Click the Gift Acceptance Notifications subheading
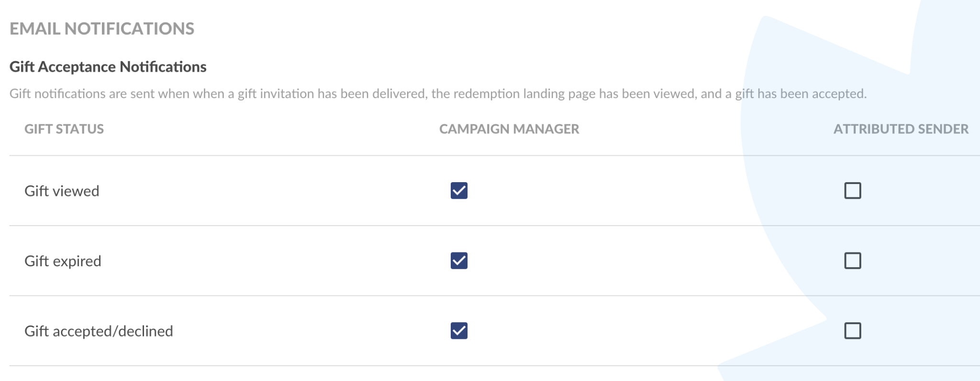The height and width of the screenshot is (381, 980). [x=108, y=67]
